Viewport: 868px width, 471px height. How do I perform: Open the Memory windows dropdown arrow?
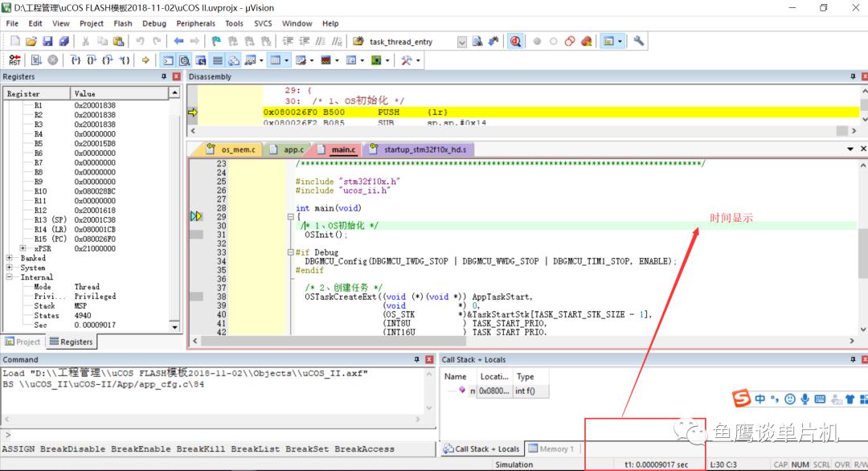point(286,60)
